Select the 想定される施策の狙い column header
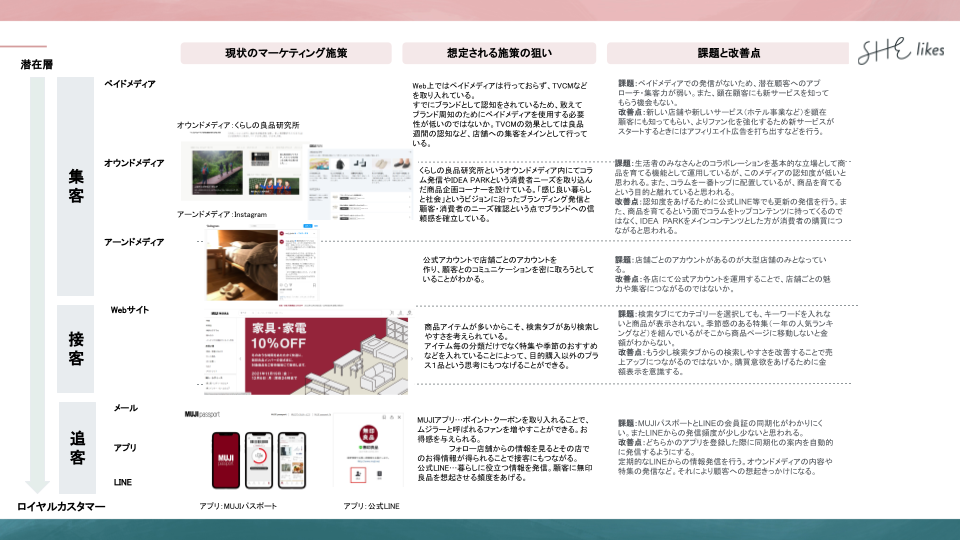960x540 pixels. (499, 53)
